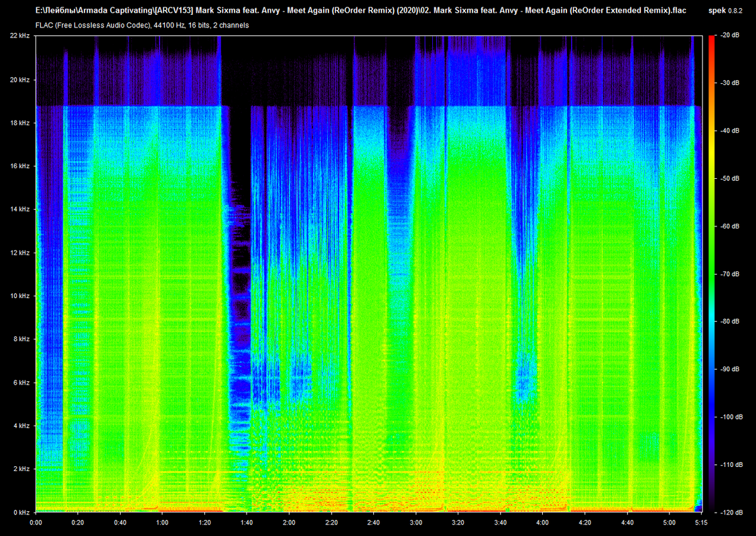Viewport: 756px width, 536px height.
Task: Click the 3:00 time axis label
Action: tap(416, 523)
